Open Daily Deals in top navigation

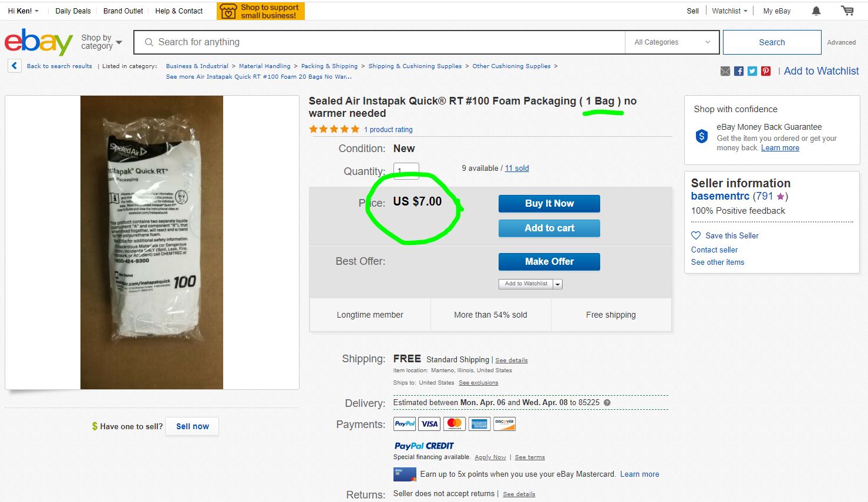click(73, 11)
